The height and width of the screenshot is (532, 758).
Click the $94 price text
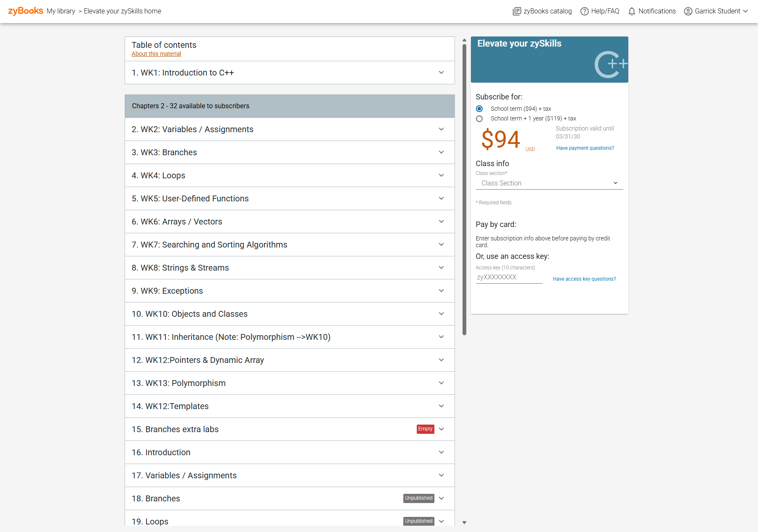[501, 139]
